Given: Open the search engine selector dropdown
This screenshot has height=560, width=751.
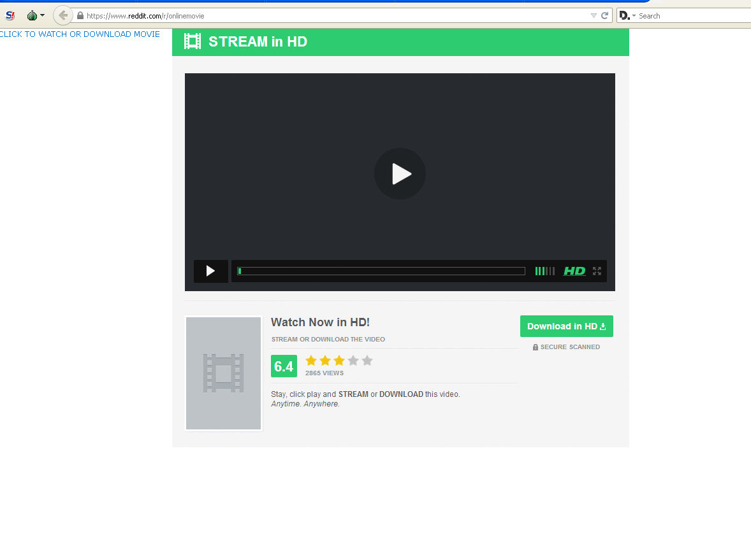Looking at the screenshot, I should pos(627,15).
